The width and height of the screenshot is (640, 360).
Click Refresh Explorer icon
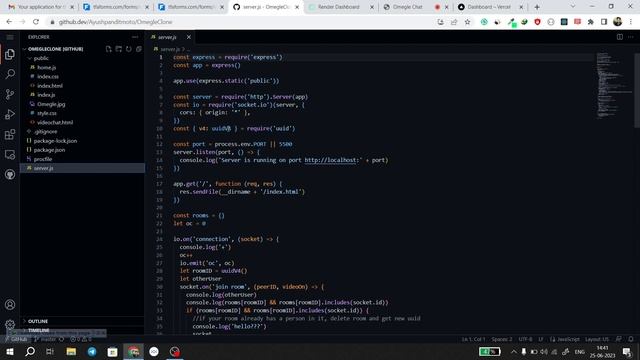pyautogui.click(x=129, y=49)
